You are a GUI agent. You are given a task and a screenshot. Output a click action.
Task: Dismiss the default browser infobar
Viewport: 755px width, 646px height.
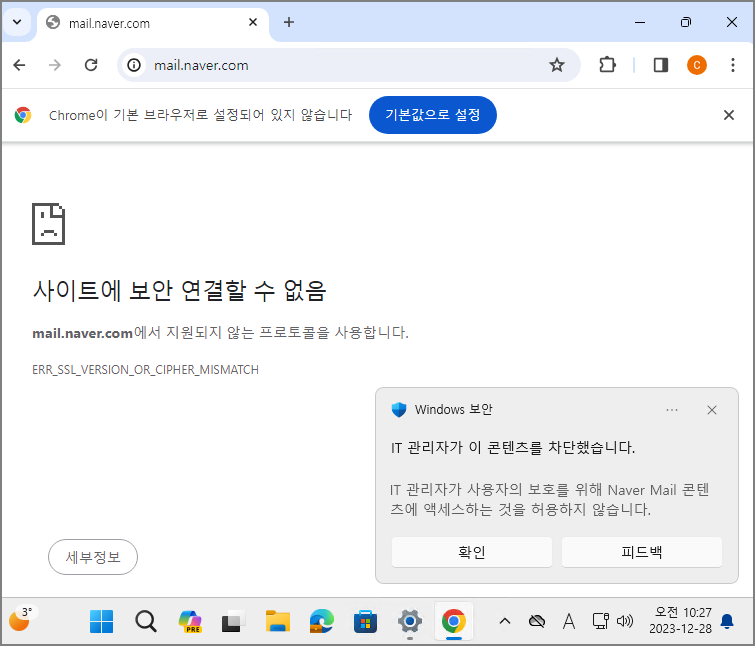[x=729, y=115]
